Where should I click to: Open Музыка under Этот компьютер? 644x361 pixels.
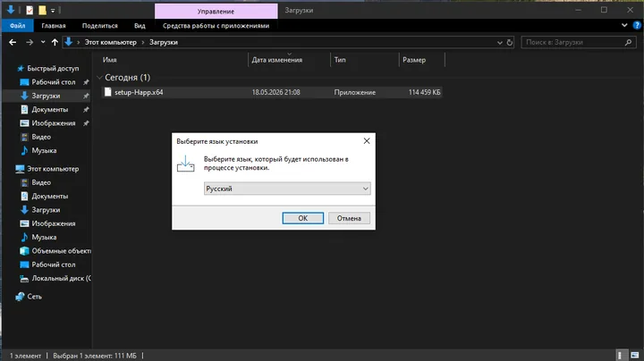pos(44,237)
